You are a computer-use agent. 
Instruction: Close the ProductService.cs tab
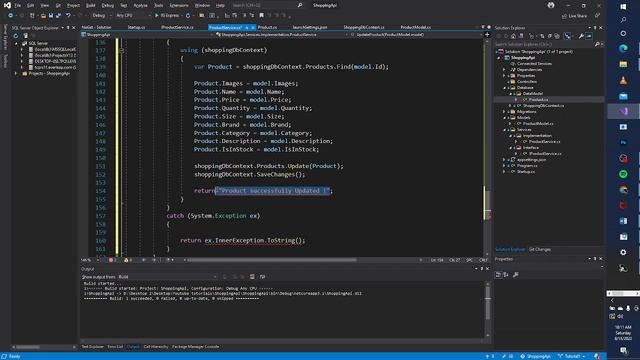pyautogui.click(x=253, y=27)
